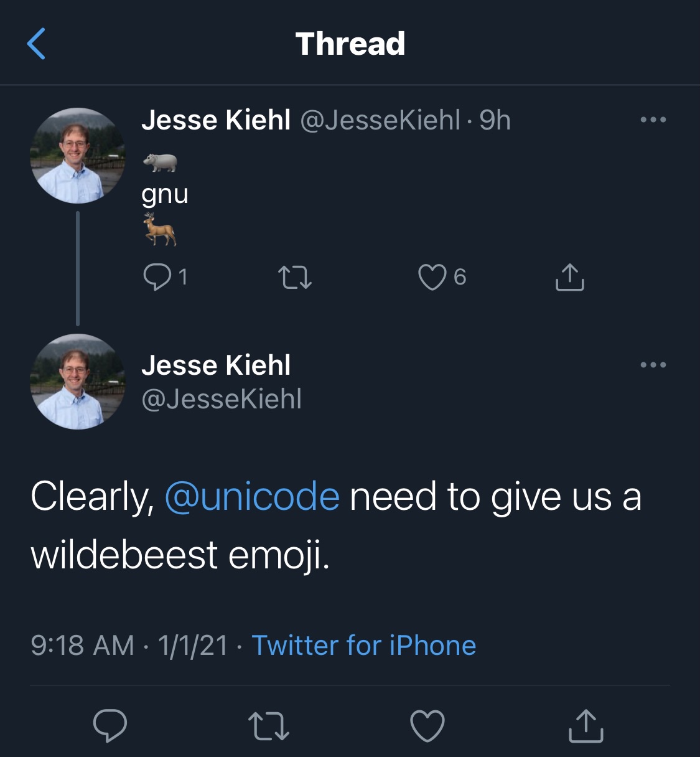This screenshot has width=700, height=757.
Task: Retweet the wildebeest emoji tweet
Action: coord(269,726)
